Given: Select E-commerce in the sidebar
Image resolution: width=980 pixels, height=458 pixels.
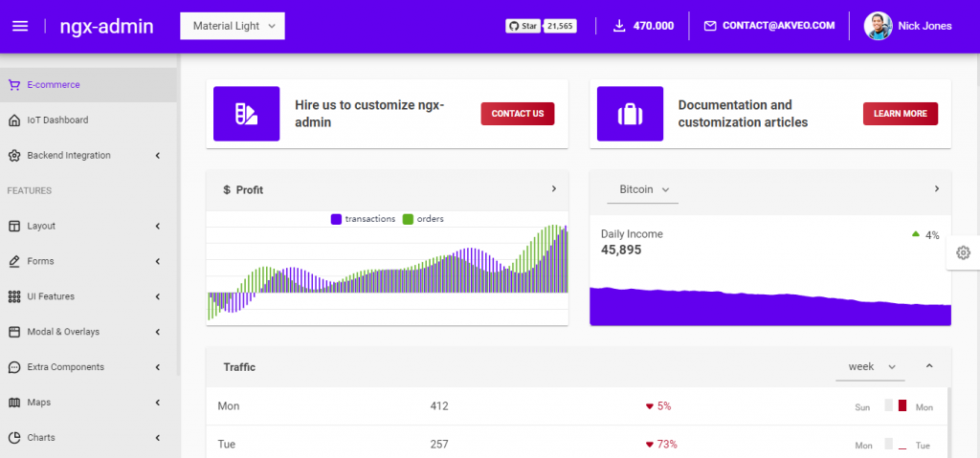Looking at the screenshot, I should tap(88, 85).
